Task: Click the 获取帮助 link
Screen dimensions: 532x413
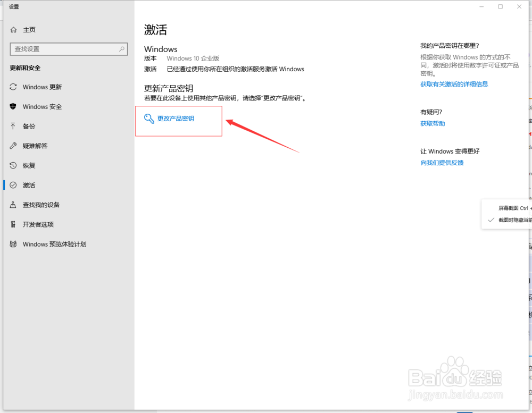Action: [433, 123]
